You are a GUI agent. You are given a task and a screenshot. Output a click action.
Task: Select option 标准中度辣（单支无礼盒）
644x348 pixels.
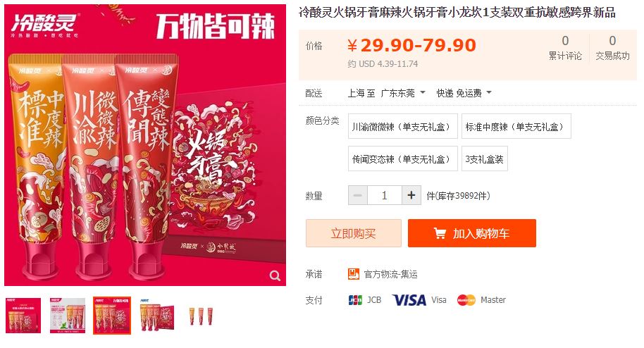point(516,126)
